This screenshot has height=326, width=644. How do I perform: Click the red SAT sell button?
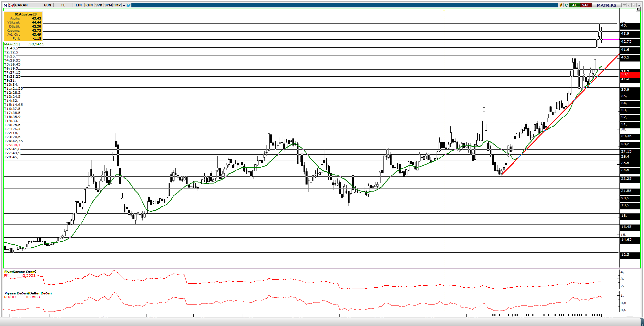coord(586,5)
